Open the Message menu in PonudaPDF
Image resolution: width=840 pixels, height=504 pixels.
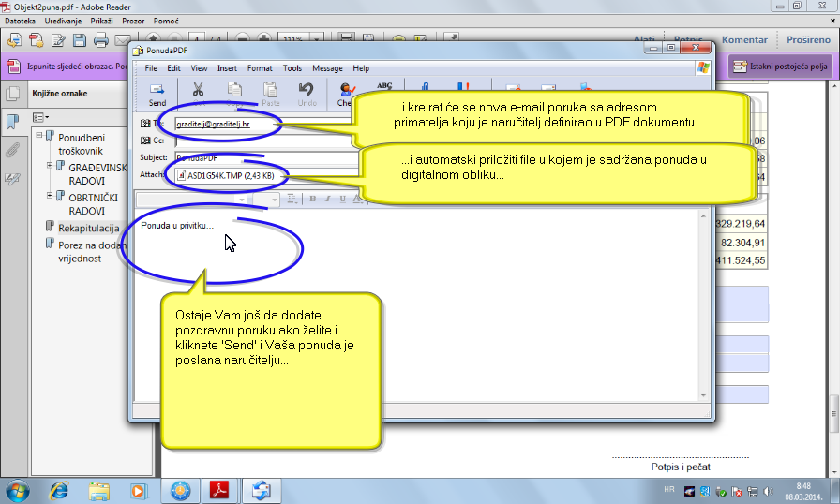(327, 68)
